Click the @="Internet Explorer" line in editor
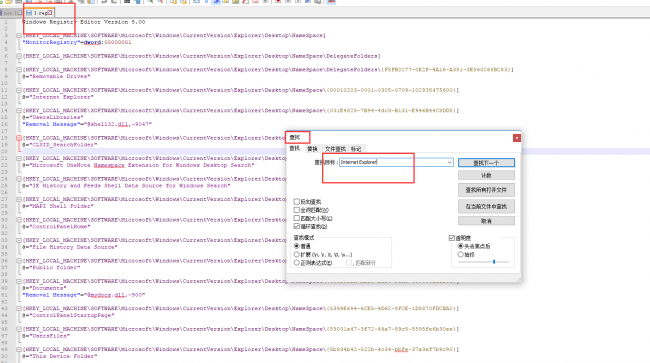This screenshot has height=363, width=650. 58,97
